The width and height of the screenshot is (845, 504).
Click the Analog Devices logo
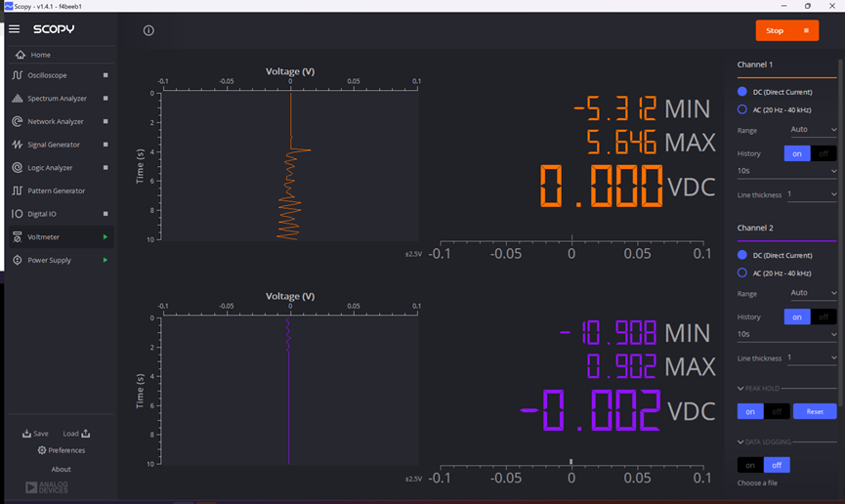click(x=46, y=487)
